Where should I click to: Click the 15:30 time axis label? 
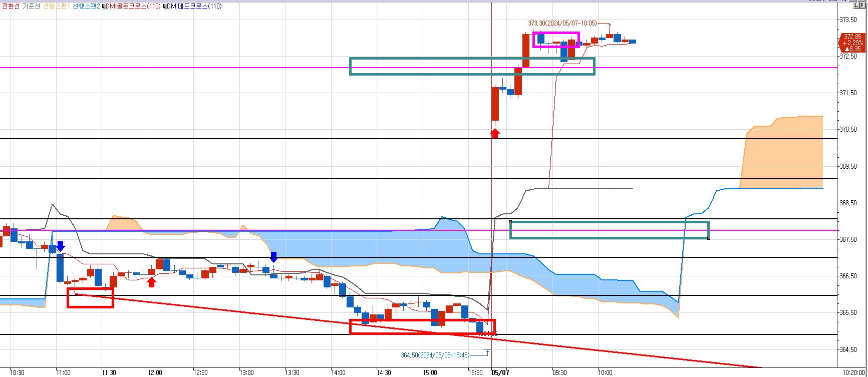(x=475, y=373)
